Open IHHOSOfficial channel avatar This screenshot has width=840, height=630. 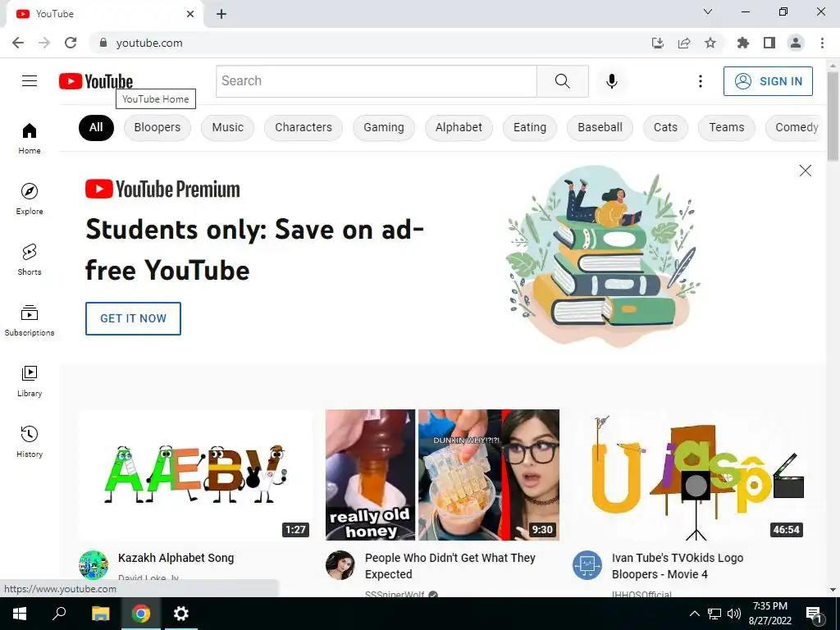click(587, 565)
